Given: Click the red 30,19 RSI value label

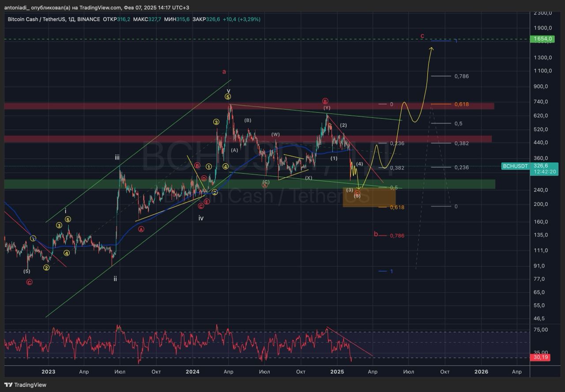Looking at the screenshot, I should 541,358.
